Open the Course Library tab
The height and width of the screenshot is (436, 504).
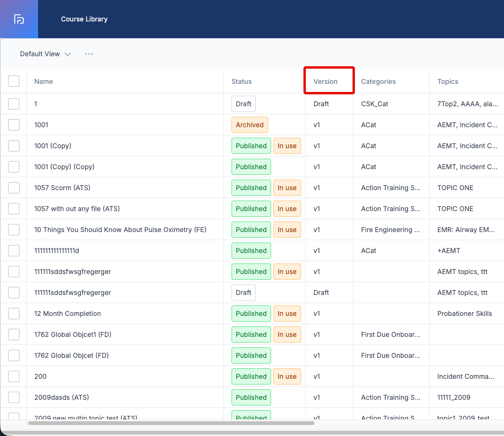(84, 19)
